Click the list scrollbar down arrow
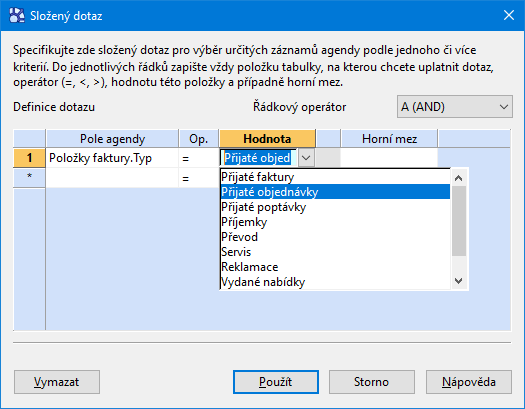This screenshot has height=409, width=525. pos(459,281)
